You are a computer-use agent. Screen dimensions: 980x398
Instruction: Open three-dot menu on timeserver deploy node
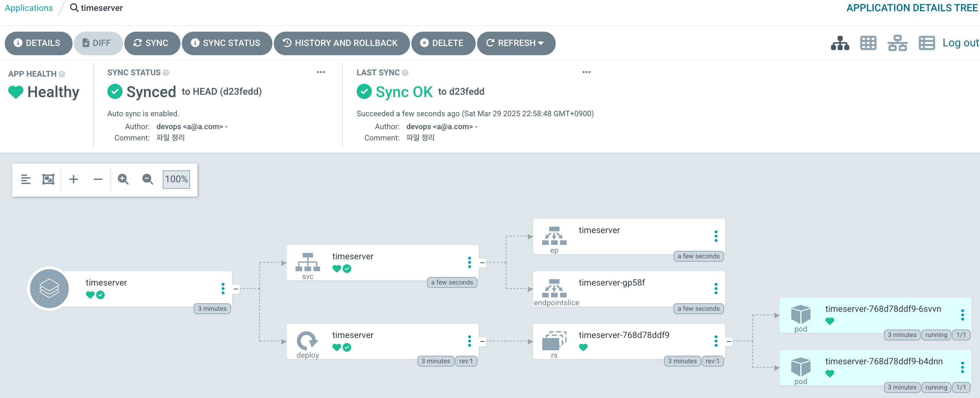pos(470,341)
